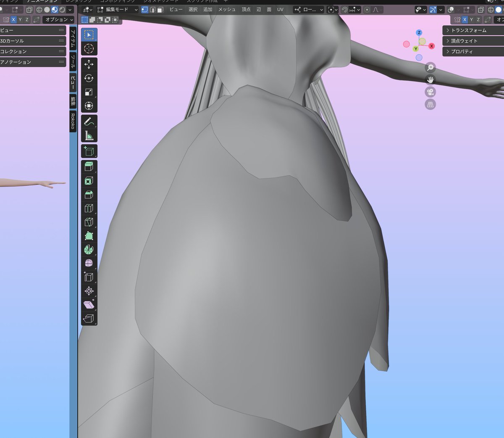The height and width of the screenshot is (438, 504).
Task: Click the red X axis on gizmo
Action: tap(431, 46)
